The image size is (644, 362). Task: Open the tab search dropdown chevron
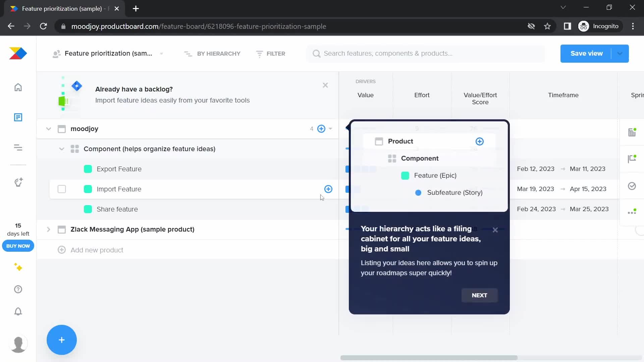pos(563,7)
